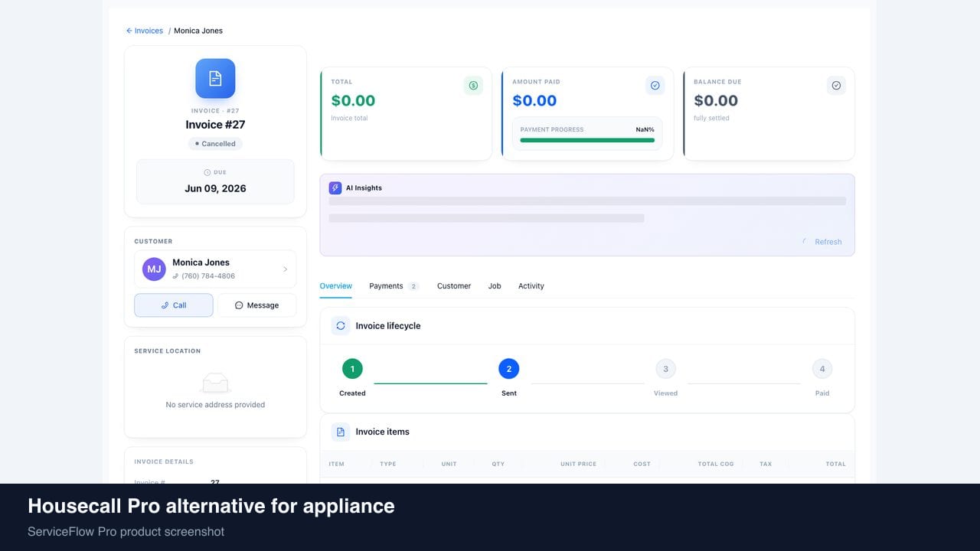Click the TOTAL COG column header
The image size is (980, 551).
pos(716,464)
